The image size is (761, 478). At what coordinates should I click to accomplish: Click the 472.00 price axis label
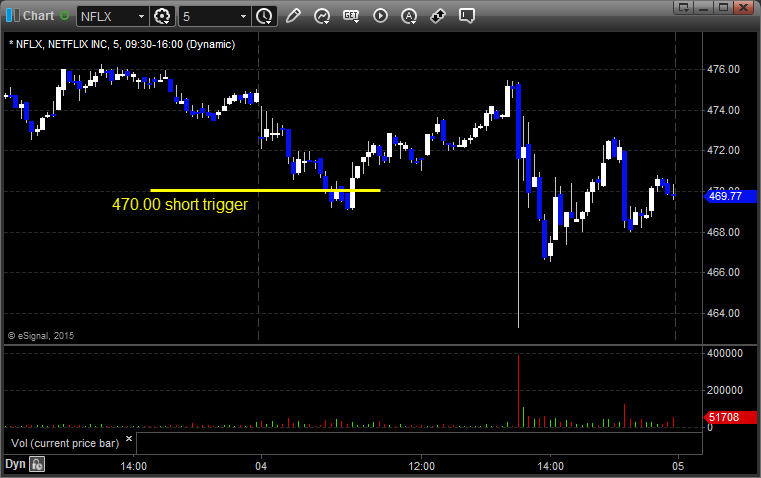723,150
